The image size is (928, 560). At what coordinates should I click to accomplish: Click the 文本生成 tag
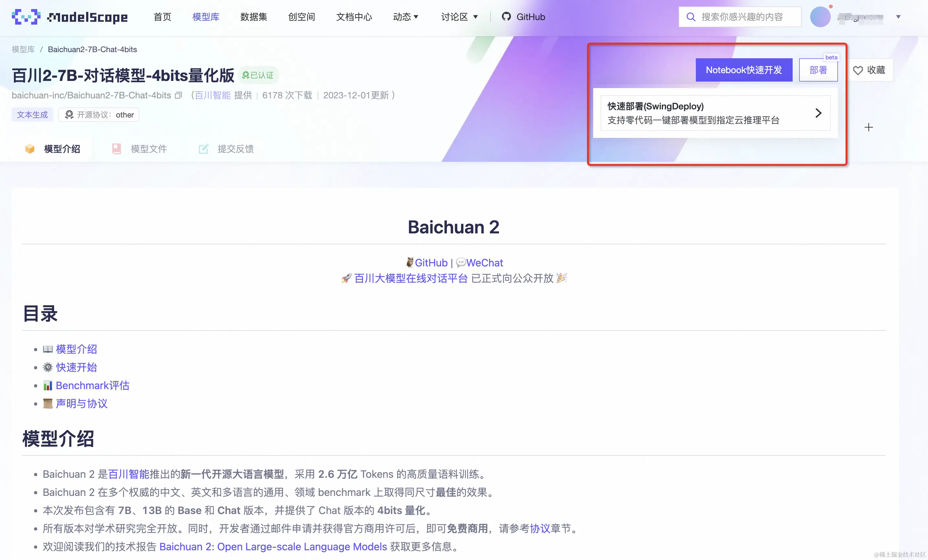pyautogui.click(x=32, y=115)
